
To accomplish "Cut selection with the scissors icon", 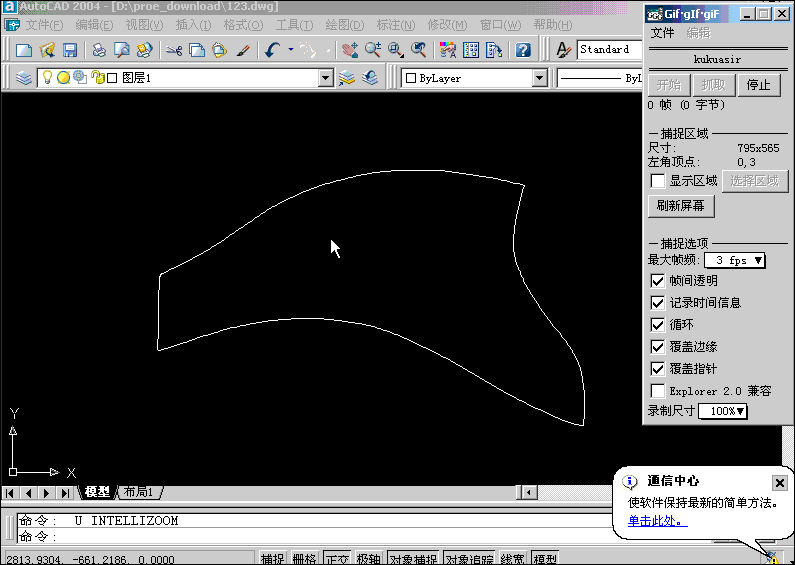I will 174,50.
